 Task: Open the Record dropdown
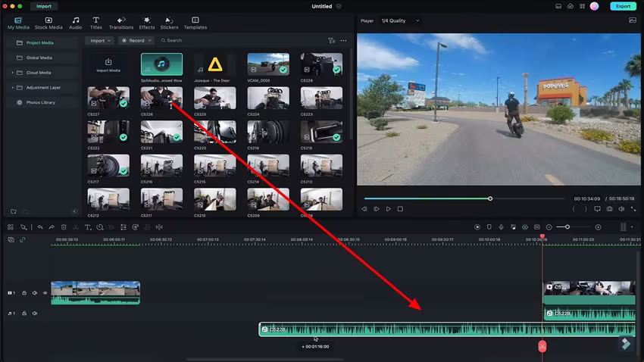tap(136, 41)
